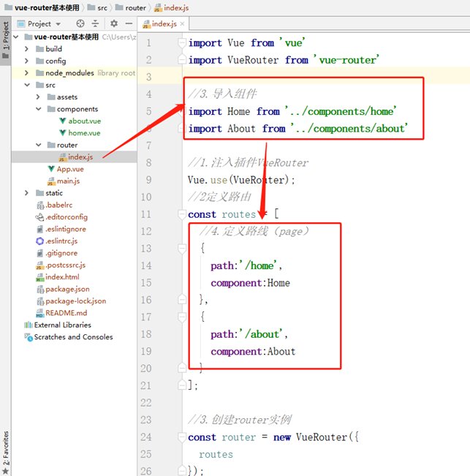Image resolution: width=470 pixels, height=476 pixels.
Task: Fold the VueRouter block at line 24
Action: 182,437
